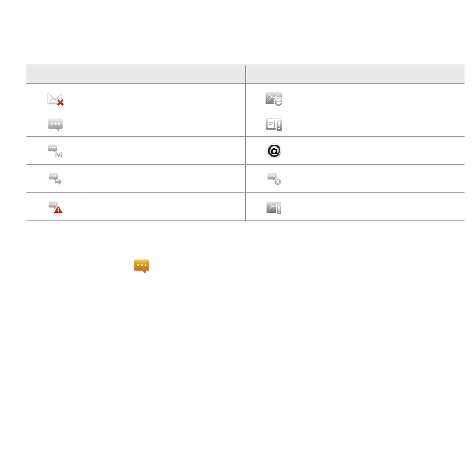Click the document with exclamation mark icon

274,124
